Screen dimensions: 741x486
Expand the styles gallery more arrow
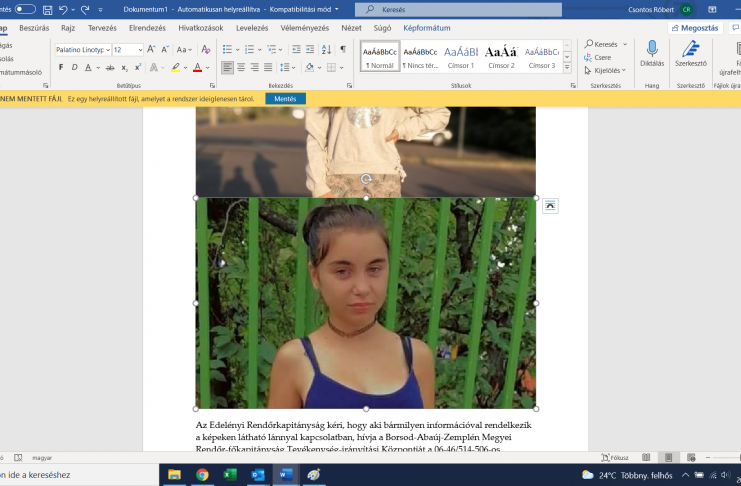tap(567, 68)
